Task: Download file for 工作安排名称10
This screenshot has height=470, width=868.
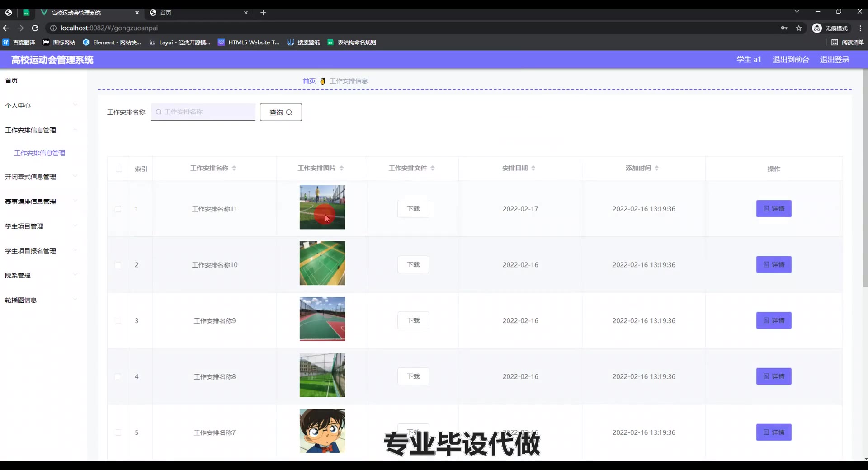Action: pyautogui.click(x=413, y=265)
